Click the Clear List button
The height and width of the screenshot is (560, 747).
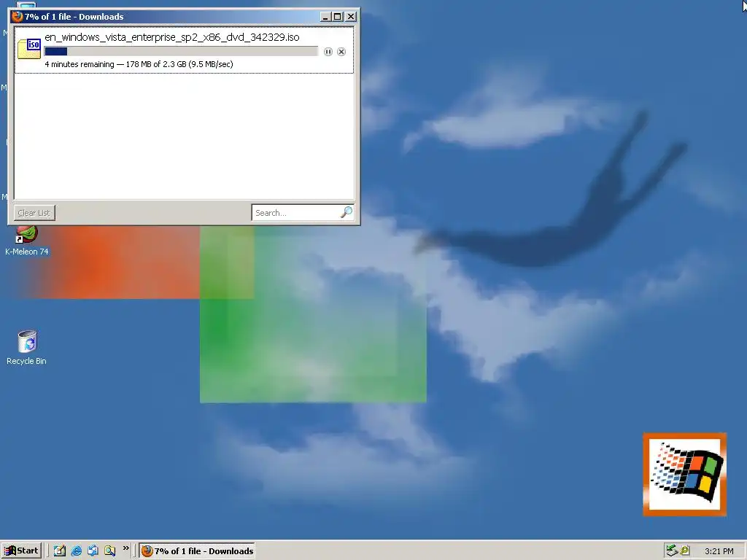[34, 213]
